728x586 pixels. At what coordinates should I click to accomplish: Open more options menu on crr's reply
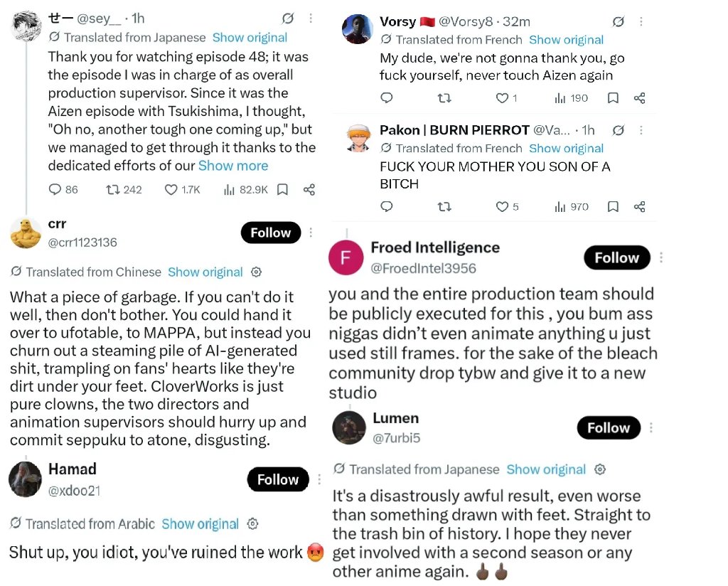pyautogui.click(x=311, y=232)
